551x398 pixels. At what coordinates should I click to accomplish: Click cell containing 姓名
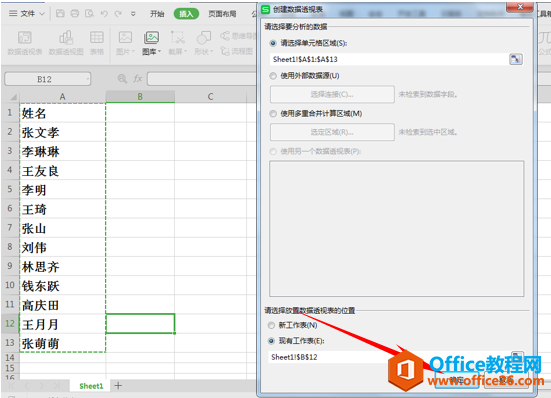click(x=63, y=113)
